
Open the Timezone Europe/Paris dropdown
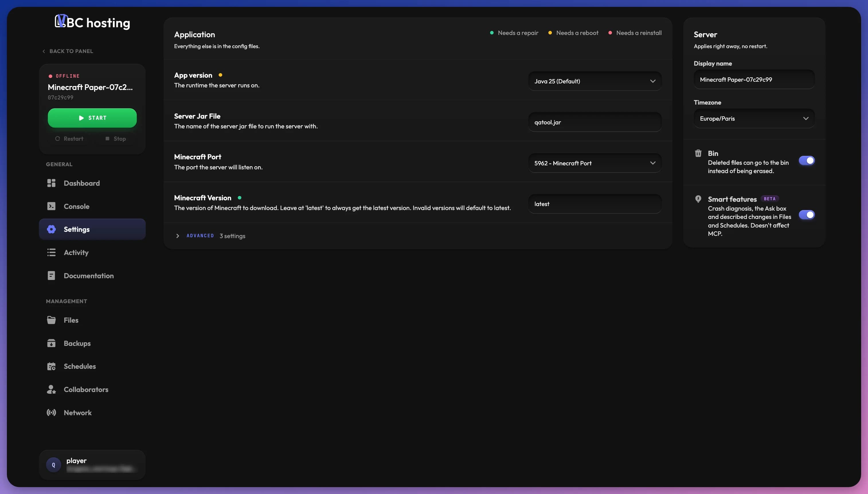(754, 118)
